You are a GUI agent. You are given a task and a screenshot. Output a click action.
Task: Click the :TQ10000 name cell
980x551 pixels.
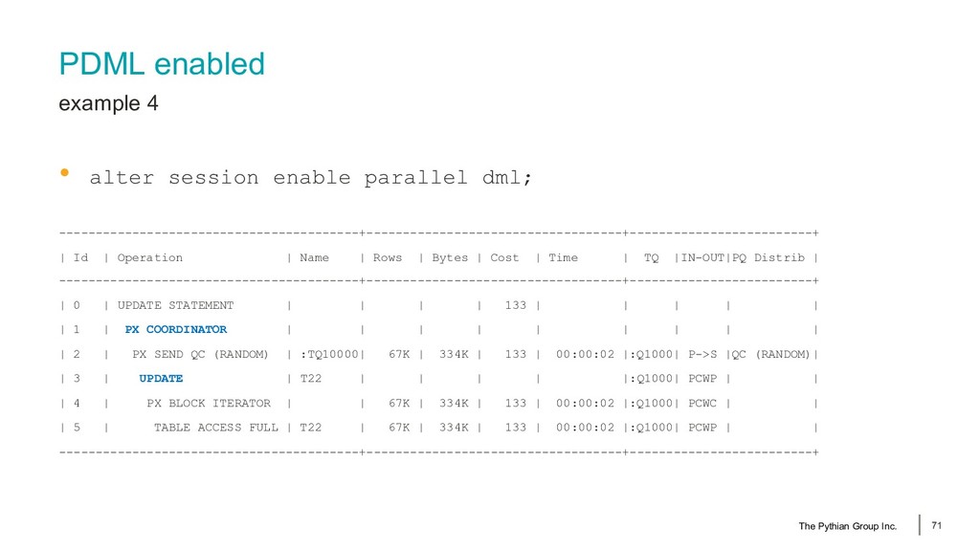click(329, 354)
